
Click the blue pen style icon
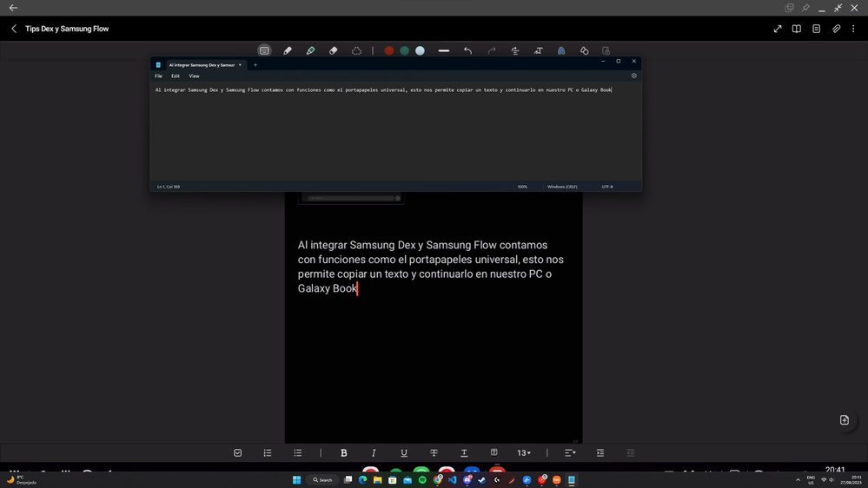coord(561,50)
